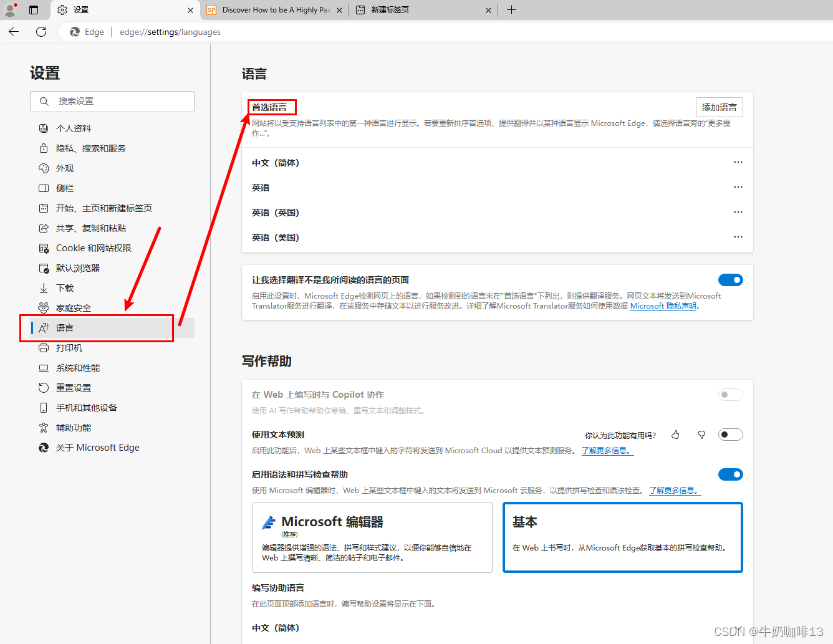Close the 新建标签页 tab
This screenshot has width=833, height=644.
pyautogui.click(x=488, y=10)
